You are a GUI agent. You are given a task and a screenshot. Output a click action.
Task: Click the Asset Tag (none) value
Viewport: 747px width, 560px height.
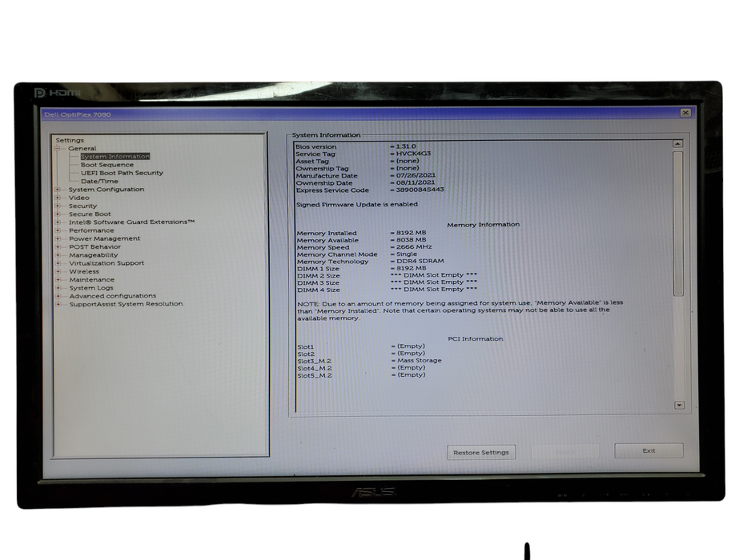[x=408, y=161]
